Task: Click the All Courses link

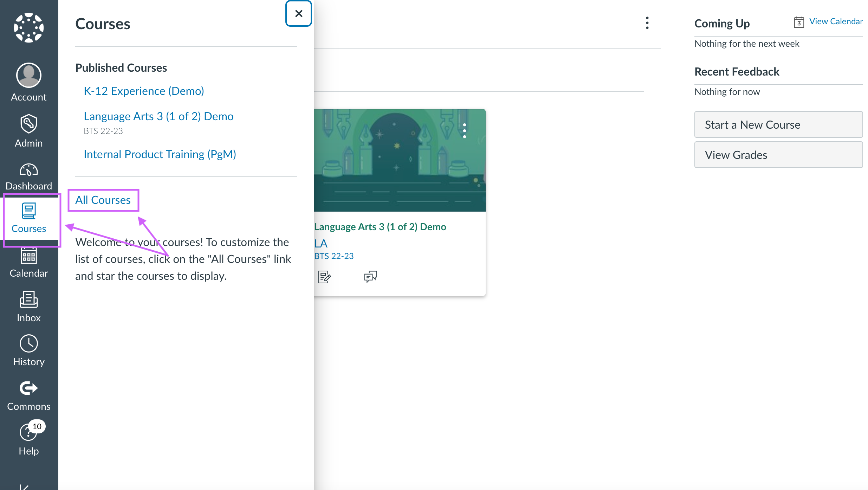Action: click(x=103, y=200)
